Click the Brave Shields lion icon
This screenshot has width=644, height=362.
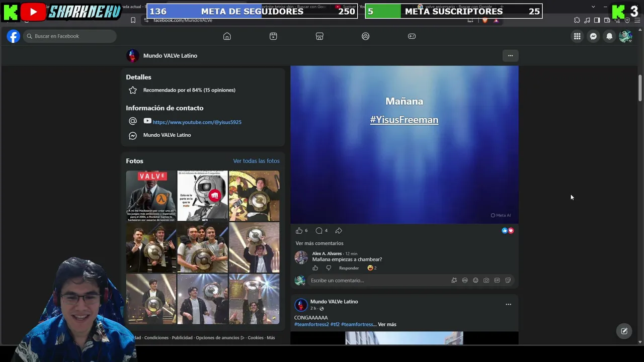click(x=485, y=20)
